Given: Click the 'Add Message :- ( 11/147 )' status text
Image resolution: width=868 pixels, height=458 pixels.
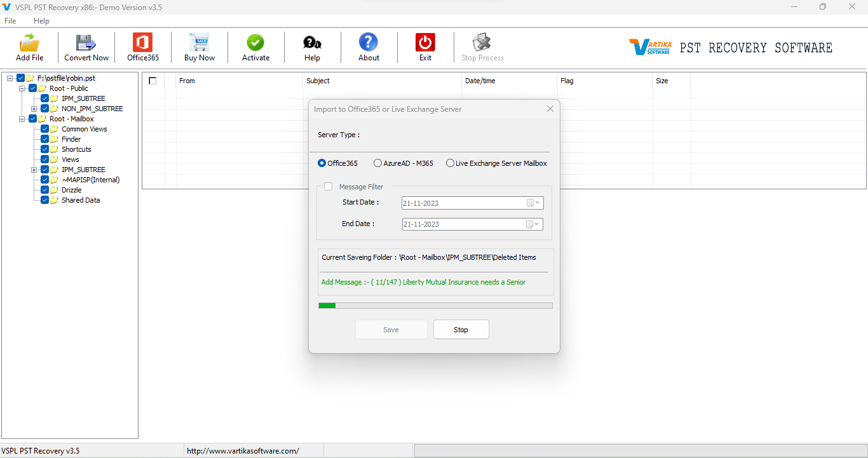Looking at the screenshot, I should point(423,282).
